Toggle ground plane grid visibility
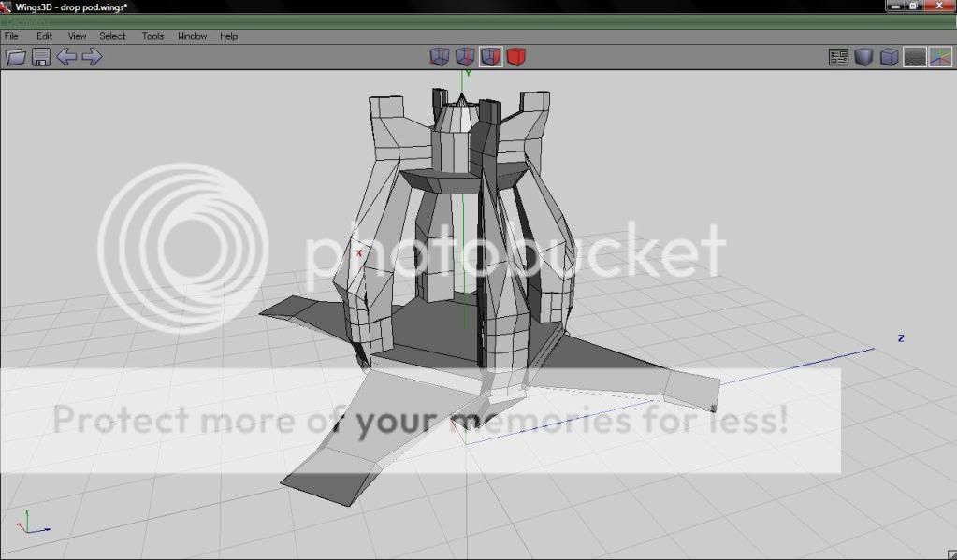The width and height of the screenshot is (957, 560). pyautogui.click(x=914, y=57)
